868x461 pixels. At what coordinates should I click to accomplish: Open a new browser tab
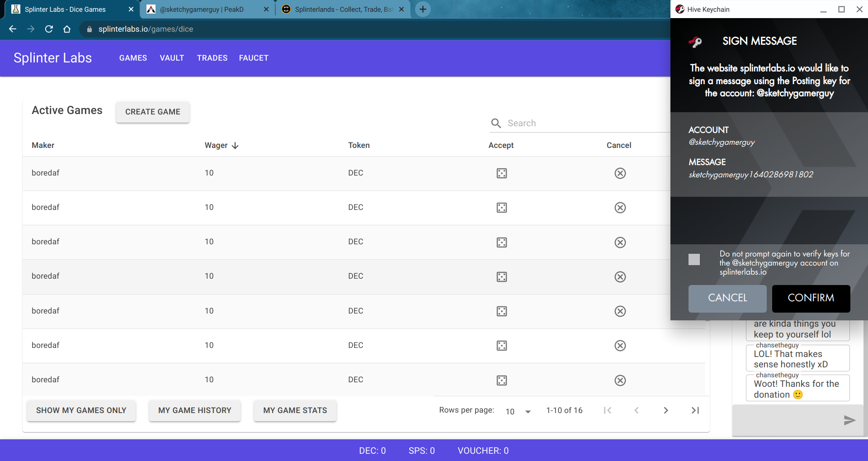pos(423,9)
